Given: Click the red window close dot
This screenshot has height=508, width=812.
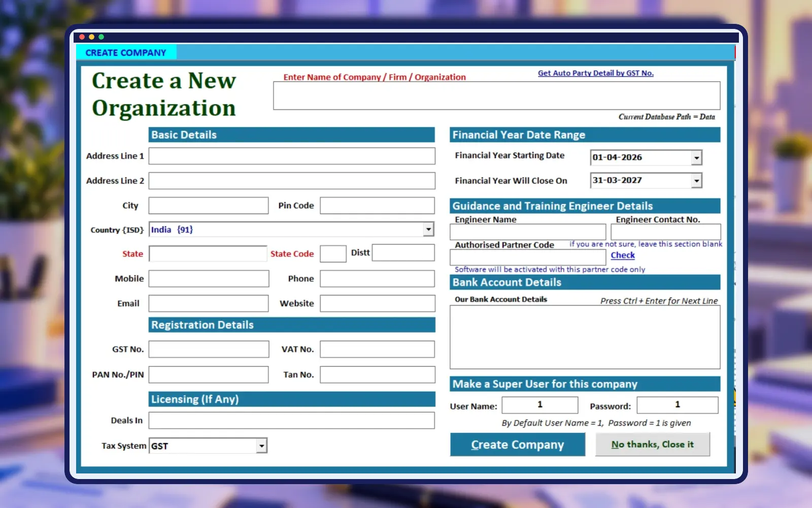Looking at the screenshot, I should (82, 37).
